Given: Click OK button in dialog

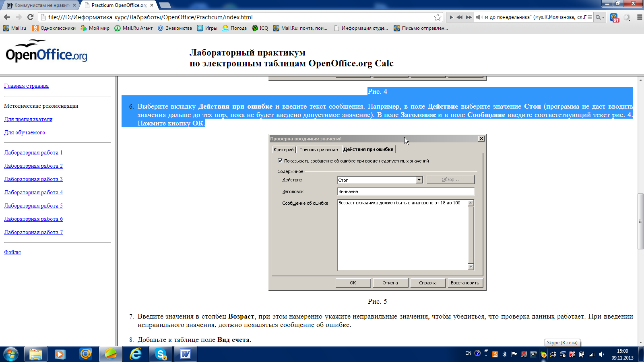Looking at the screenshot, I should (x=353, y=283).
